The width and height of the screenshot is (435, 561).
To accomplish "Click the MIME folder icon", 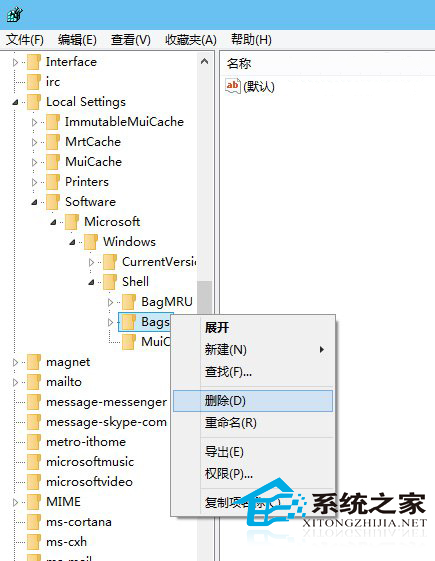I will [34, 502].
